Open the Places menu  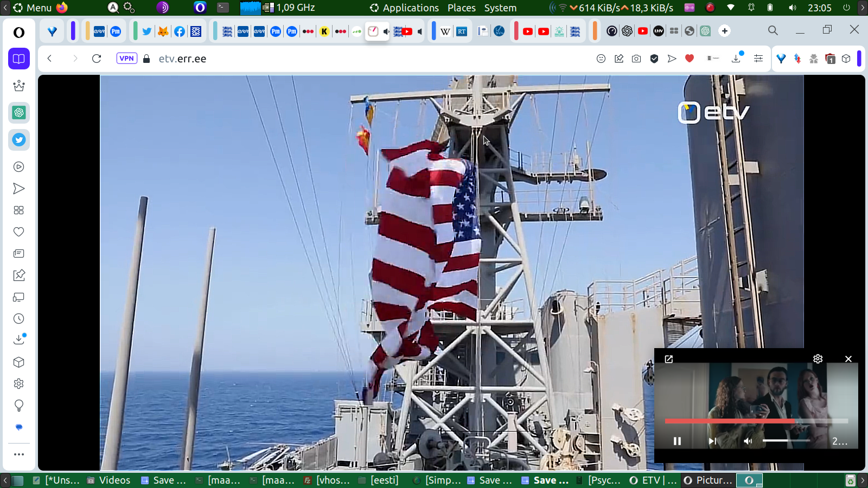point(461,8)
